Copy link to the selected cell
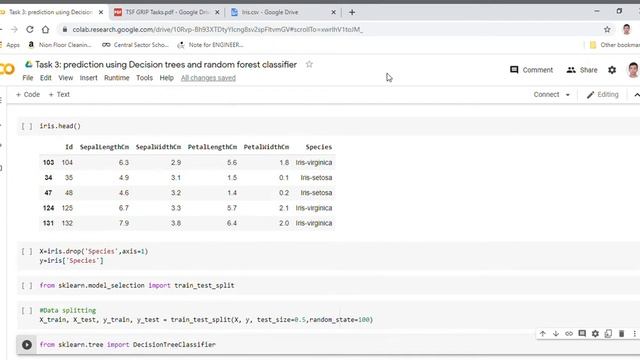640x360 pixels. point(569,333)
